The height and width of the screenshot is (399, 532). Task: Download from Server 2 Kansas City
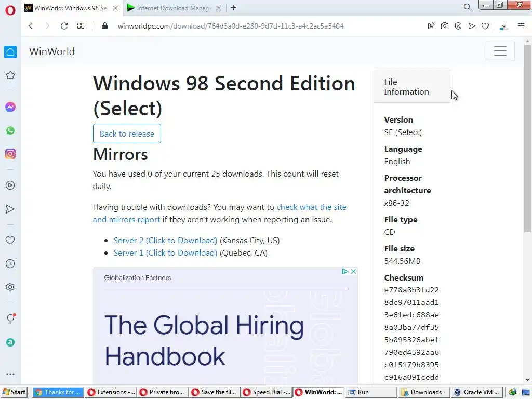pos(165,240)
